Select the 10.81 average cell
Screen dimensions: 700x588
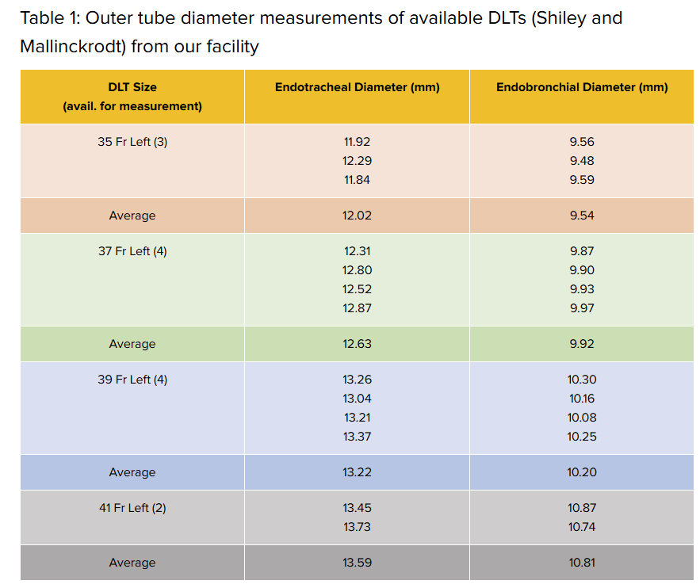582,563
